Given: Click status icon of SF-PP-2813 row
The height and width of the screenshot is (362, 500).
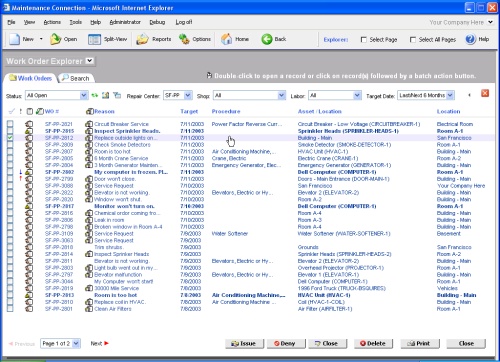Looking at the screenshot, I should tap(29, 295).
